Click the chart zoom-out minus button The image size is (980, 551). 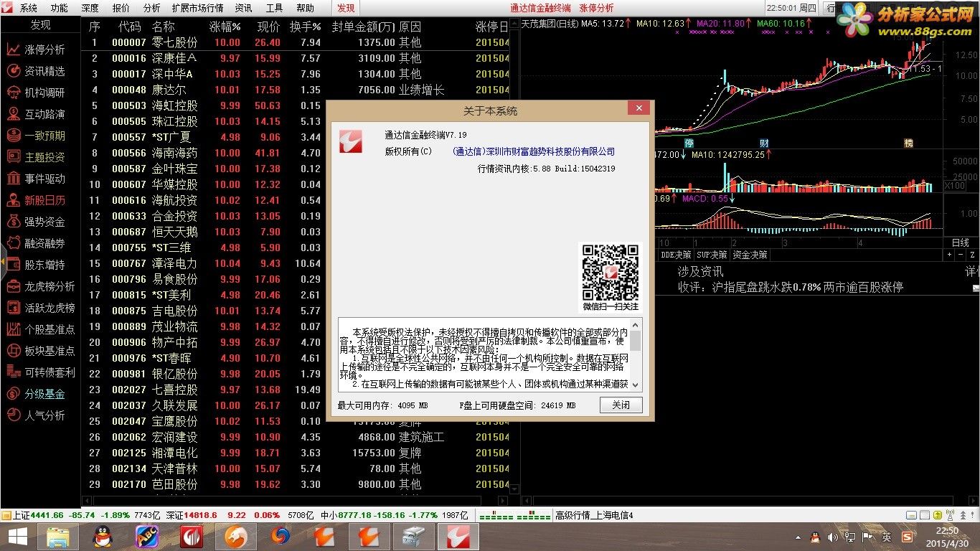[960, 255]
